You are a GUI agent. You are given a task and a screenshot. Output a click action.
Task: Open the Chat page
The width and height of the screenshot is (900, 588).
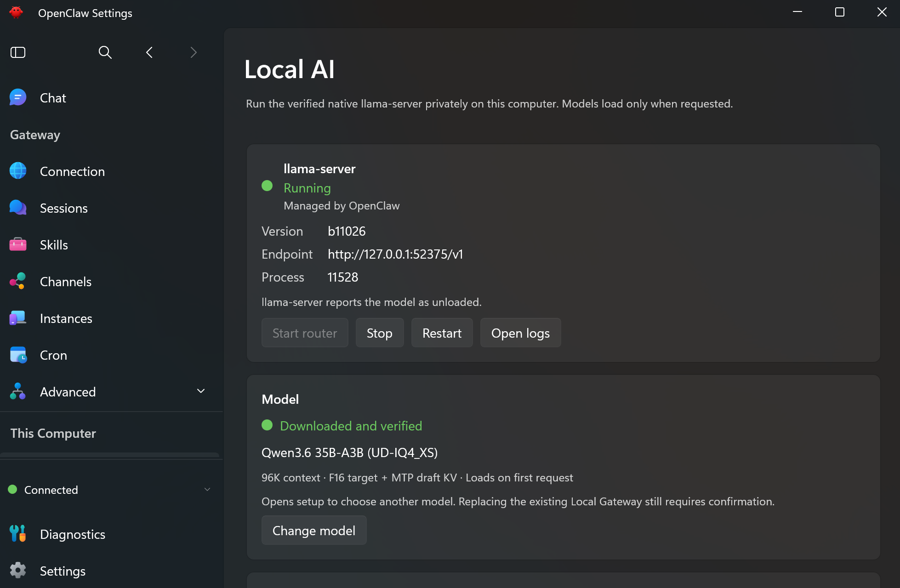pos(110,98)
